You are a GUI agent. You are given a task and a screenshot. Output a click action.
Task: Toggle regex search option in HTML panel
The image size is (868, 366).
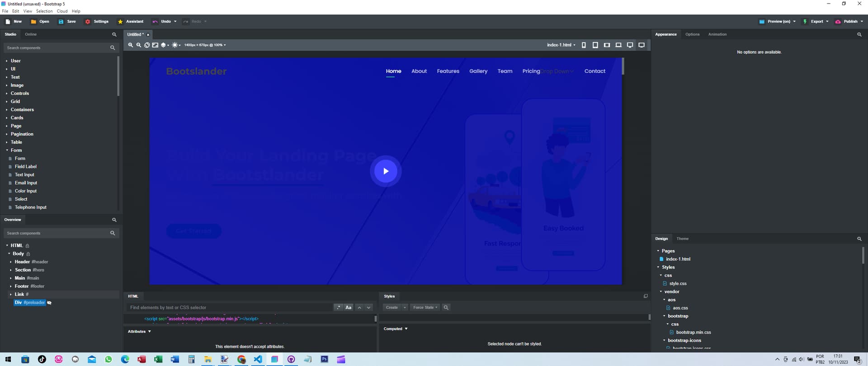pos(338,307)
